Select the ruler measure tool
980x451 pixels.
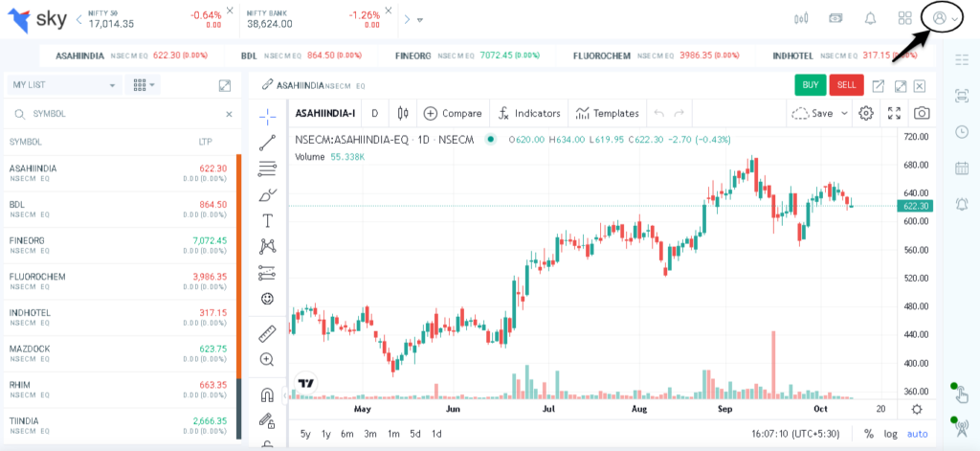pos(268,333)
